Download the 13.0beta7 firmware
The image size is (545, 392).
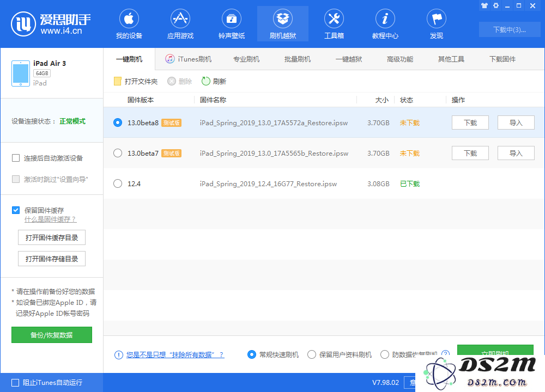[470, 153]
